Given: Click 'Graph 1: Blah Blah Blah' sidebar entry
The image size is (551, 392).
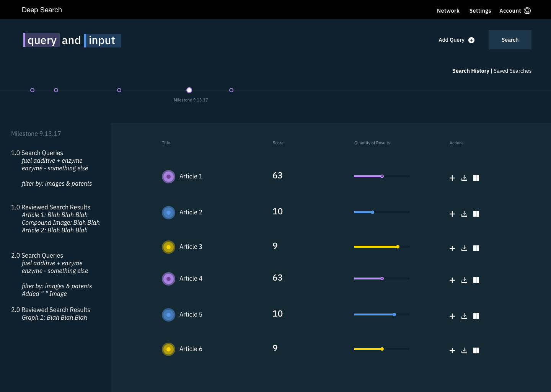Looking at the screenshot, I should click(54, 317).
